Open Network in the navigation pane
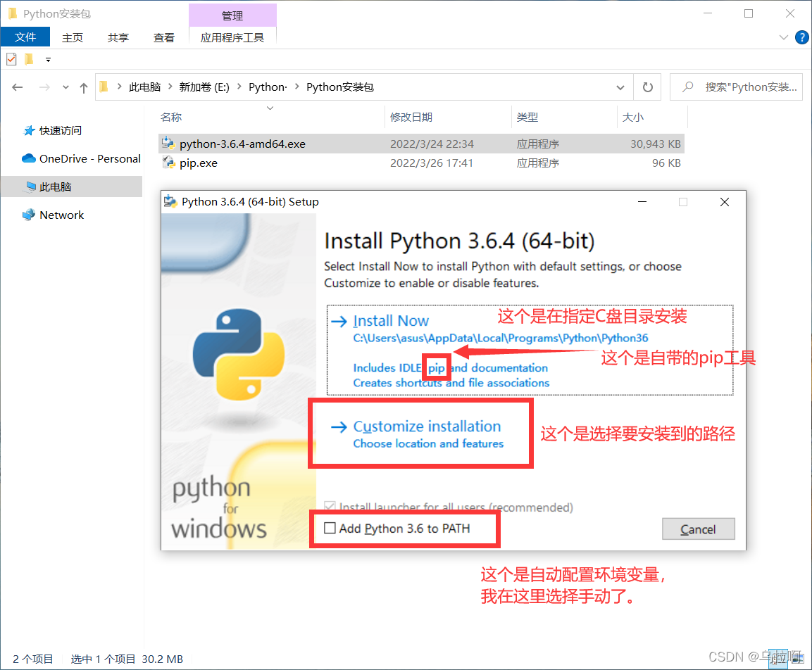 tap(62, 215)
